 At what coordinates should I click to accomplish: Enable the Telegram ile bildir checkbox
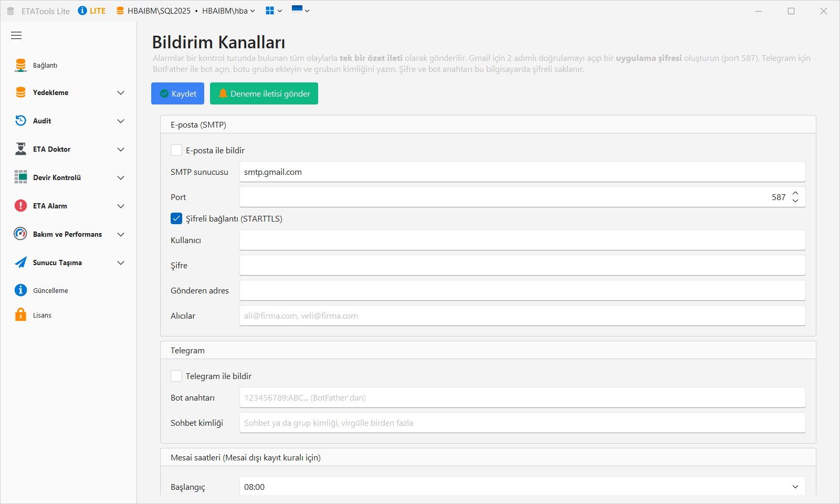[176, 376]
